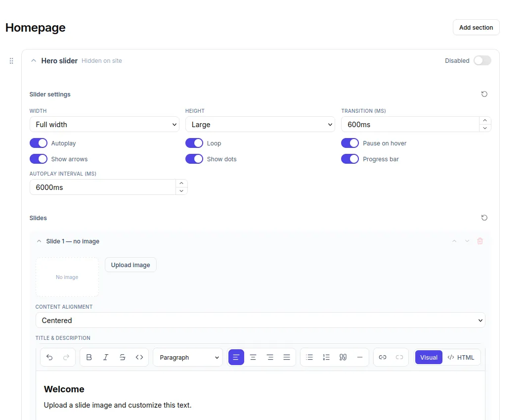Apply inline code formatting
Viewport: 525px width, 420px height.
(x=139, y=357)
